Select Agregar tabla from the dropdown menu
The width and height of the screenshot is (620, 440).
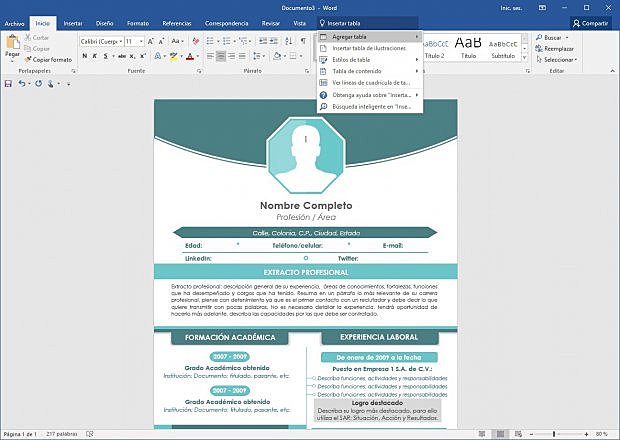(370, 37)
